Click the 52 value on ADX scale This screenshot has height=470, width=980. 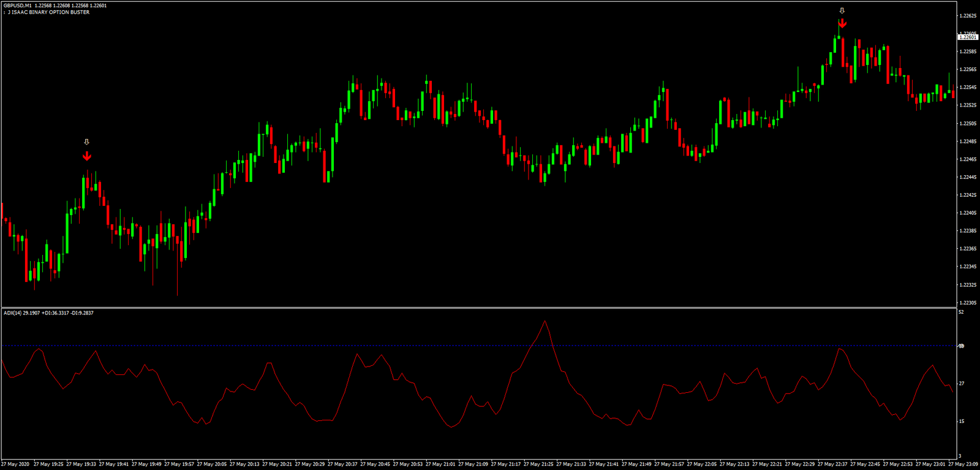pyautogui.click(x=961, y=313)
